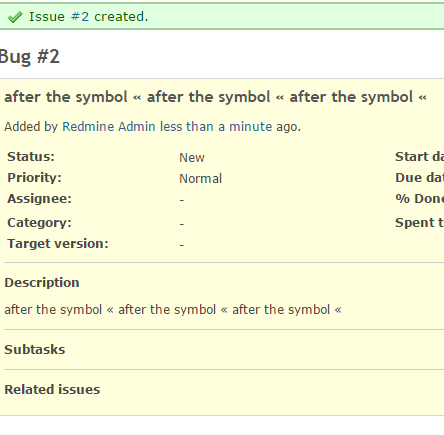444x435 pixels.
Task: Click the description body text
Action: click(x=173, y=310)
